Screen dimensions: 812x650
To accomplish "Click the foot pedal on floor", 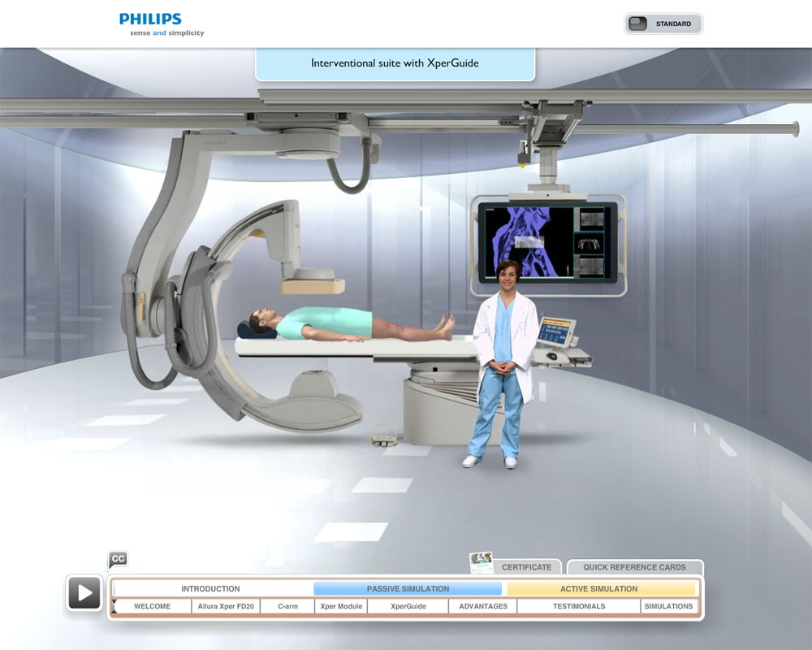I will 385,435.
